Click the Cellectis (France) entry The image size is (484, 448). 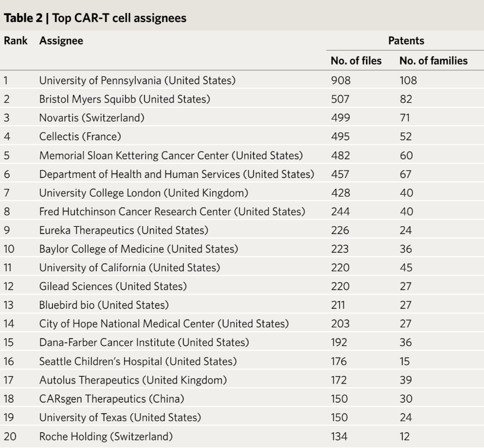coord(80,136)
